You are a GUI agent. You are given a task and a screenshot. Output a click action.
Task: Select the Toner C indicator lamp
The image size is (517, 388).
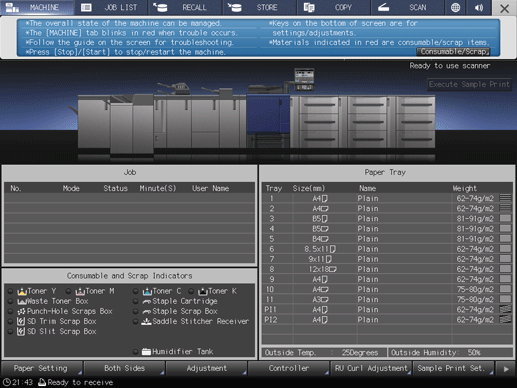click(x=135, y=291)
